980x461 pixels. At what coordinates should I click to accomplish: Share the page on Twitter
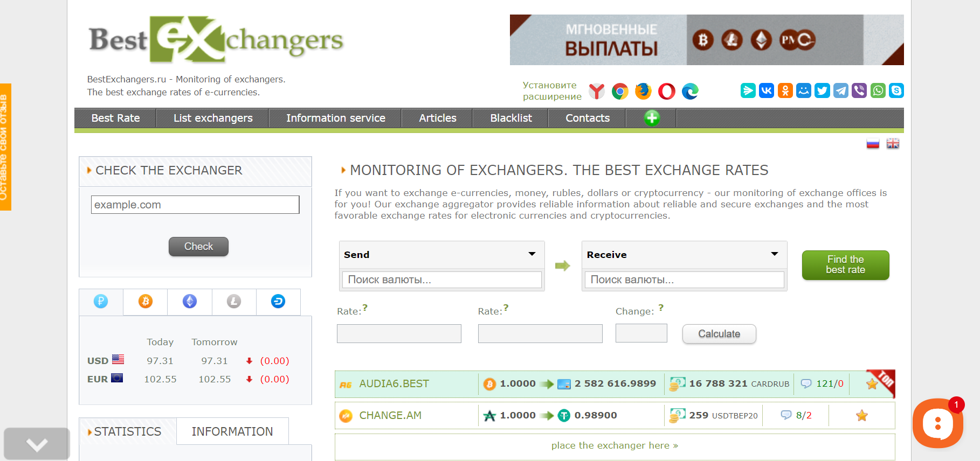(822, 90)
